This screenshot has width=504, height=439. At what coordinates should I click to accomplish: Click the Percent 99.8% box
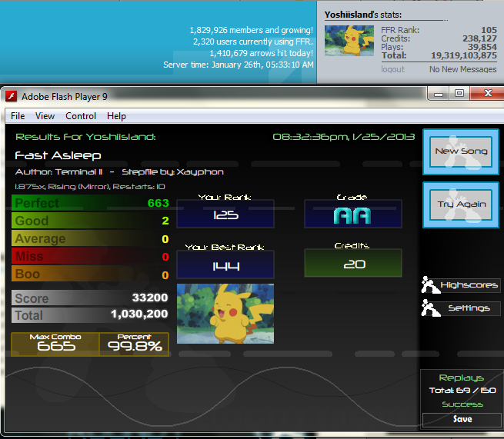[x=134, y=344]
